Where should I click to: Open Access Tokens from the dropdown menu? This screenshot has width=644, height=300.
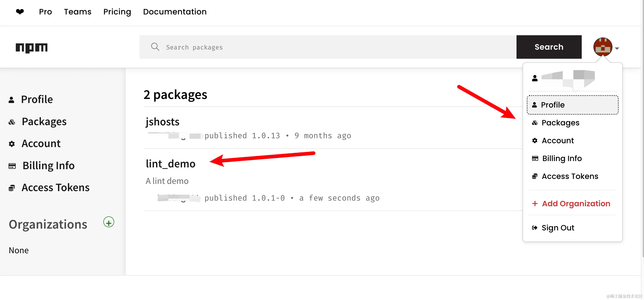[x=570, y=176]
